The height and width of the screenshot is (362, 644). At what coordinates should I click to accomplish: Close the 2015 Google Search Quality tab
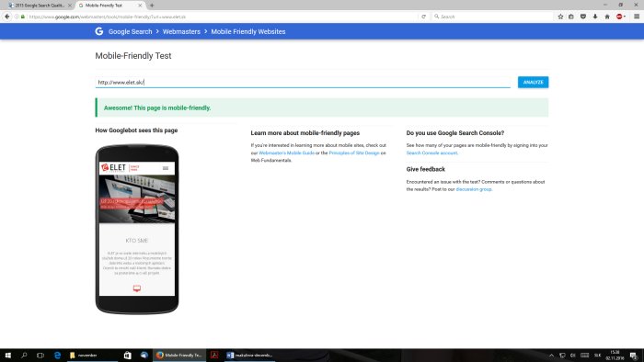point(69,6)
